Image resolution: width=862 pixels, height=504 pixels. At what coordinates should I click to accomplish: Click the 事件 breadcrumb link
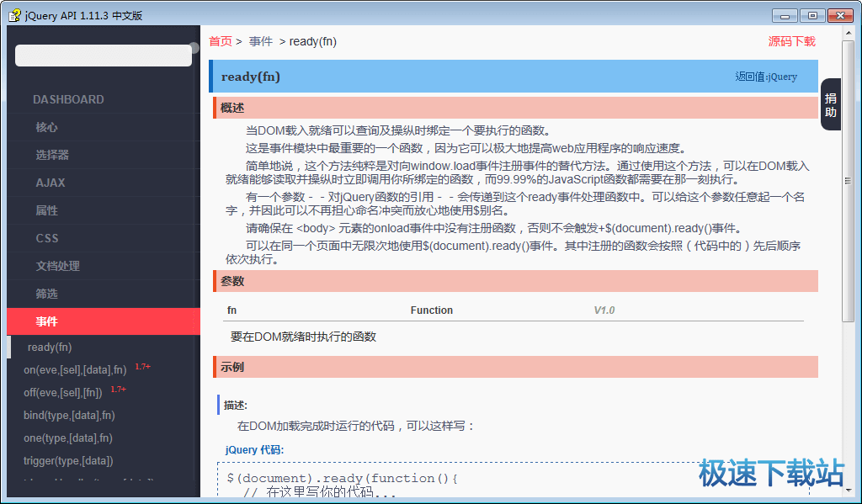click(261, 42)
